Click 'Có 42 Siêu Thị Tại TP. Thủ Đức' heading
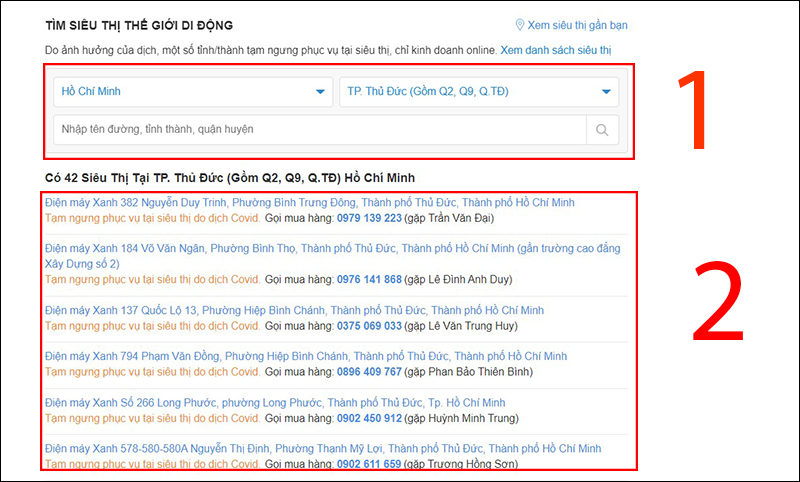Image resolution: width=800 pixels, height=482 pixels. [x=230, y=178]
